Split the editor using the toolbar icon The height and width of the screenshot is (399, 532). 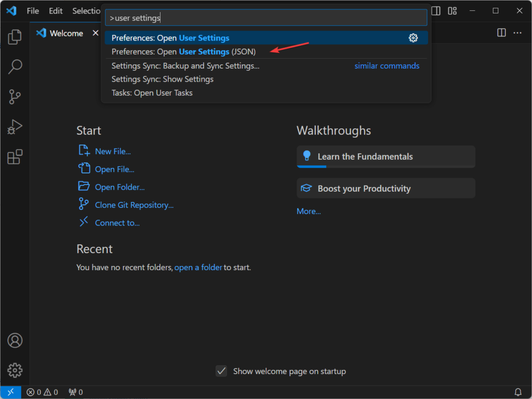point(501,33)
